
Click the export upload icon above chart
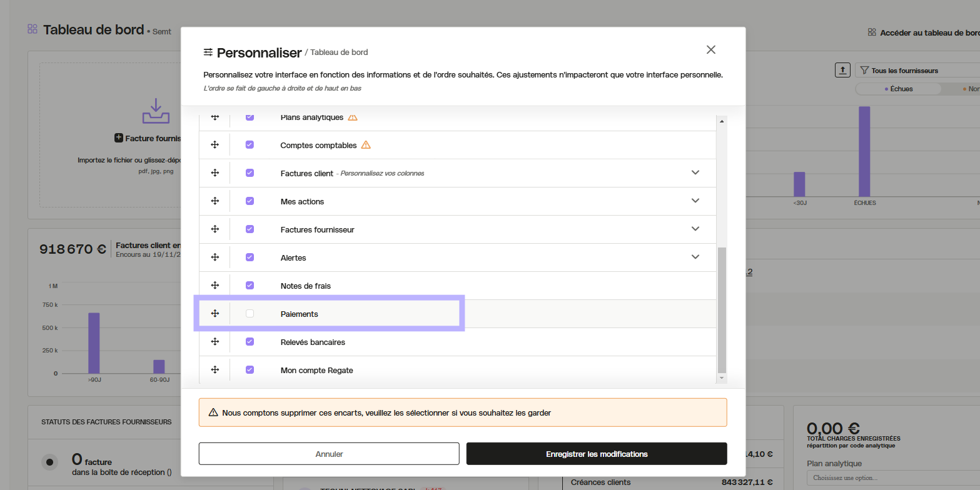[842, 70]
